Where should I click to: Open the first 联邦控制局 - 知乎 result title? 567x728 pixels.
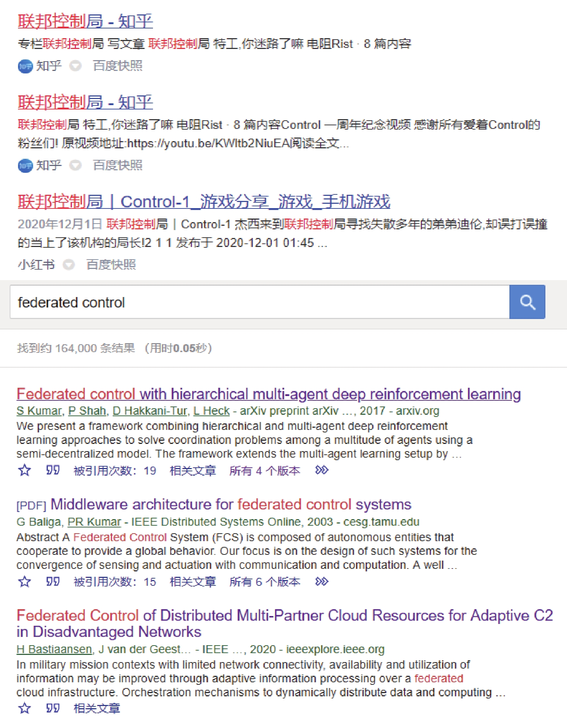85,21
